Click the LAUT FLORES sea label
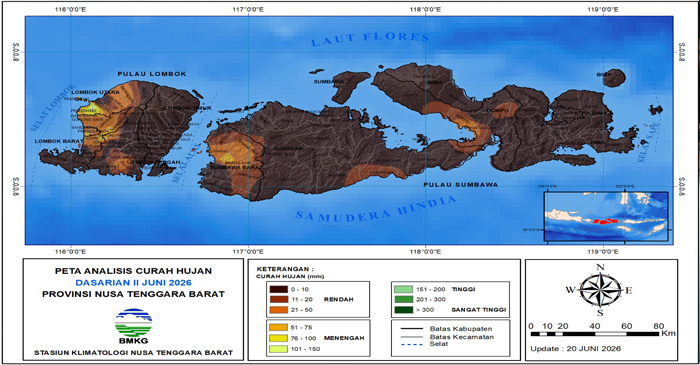This screenshot has width=700, height=365. tap(370, 39)
